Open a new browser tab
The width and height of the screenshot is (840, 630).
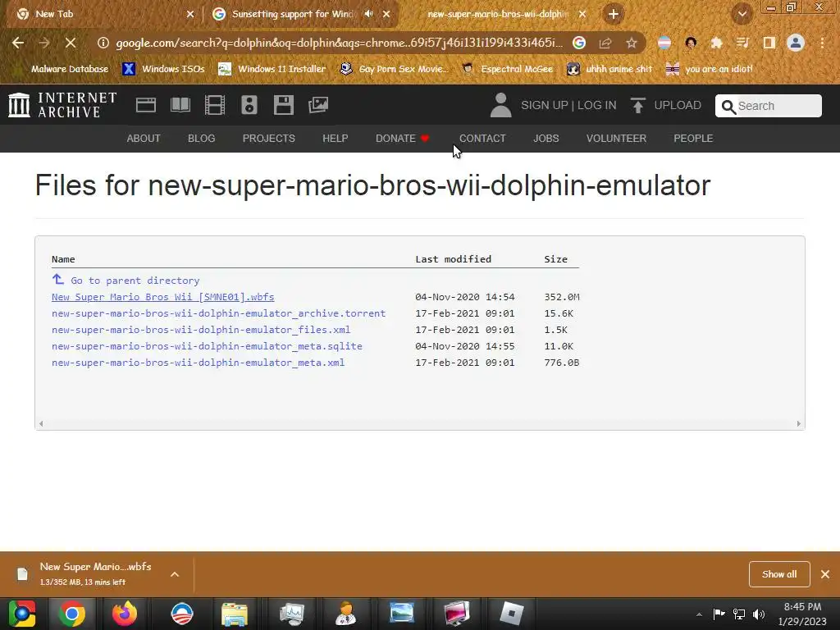pyautogui.click(x=614, y=14)
